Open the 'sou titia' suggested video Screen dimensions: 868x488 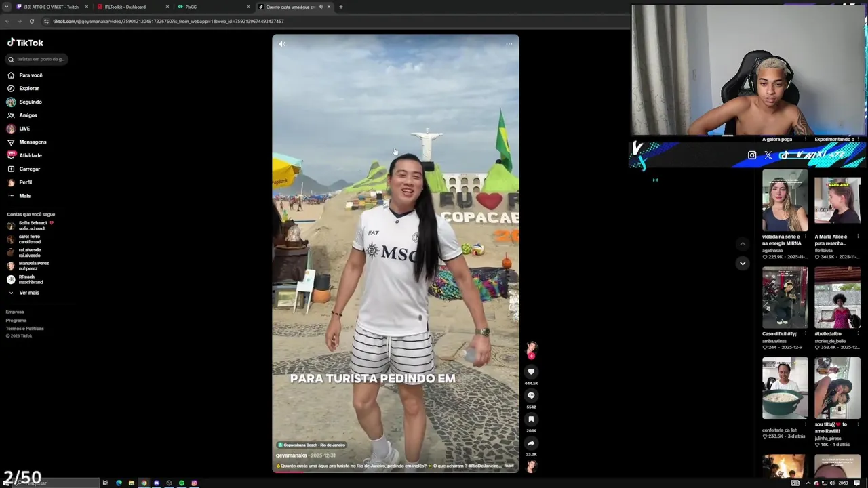click(x=837, y=388)
